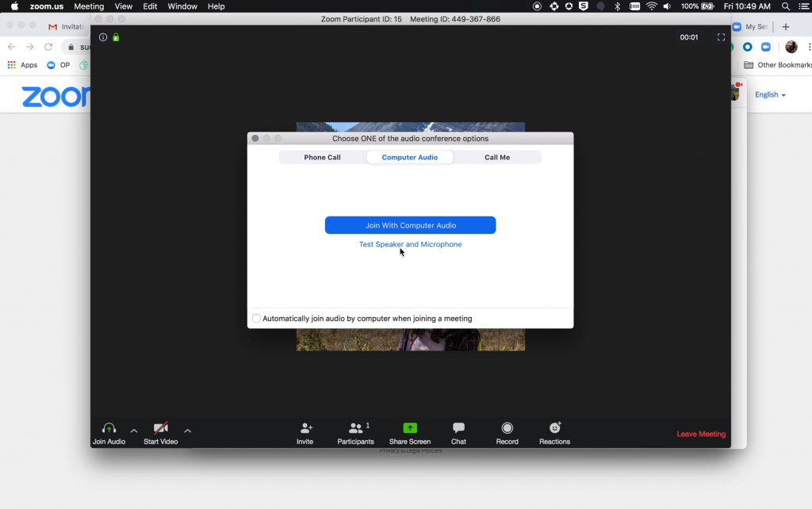Click the fullscreen icon in the top right
Image resolution: width=812 pixels, height=509 pixels.
click(x=721, y=36)
